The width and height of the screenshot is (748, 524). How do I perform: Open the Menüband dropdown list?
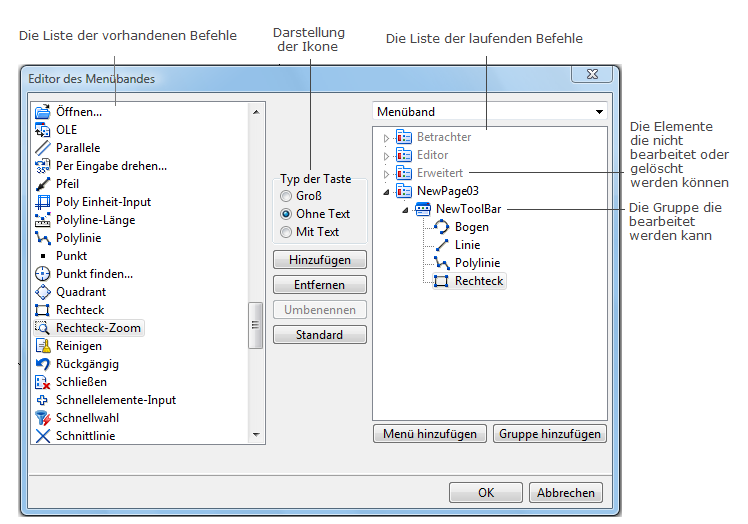pos(598,112)
